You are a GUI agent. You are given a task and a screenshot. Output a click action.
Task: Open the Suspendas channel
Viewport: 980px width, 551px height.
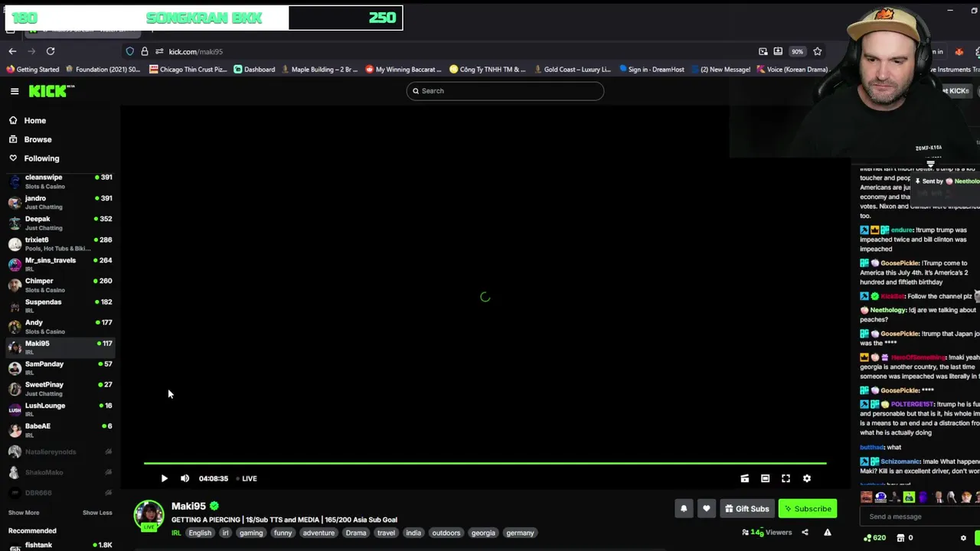point(60,305)
